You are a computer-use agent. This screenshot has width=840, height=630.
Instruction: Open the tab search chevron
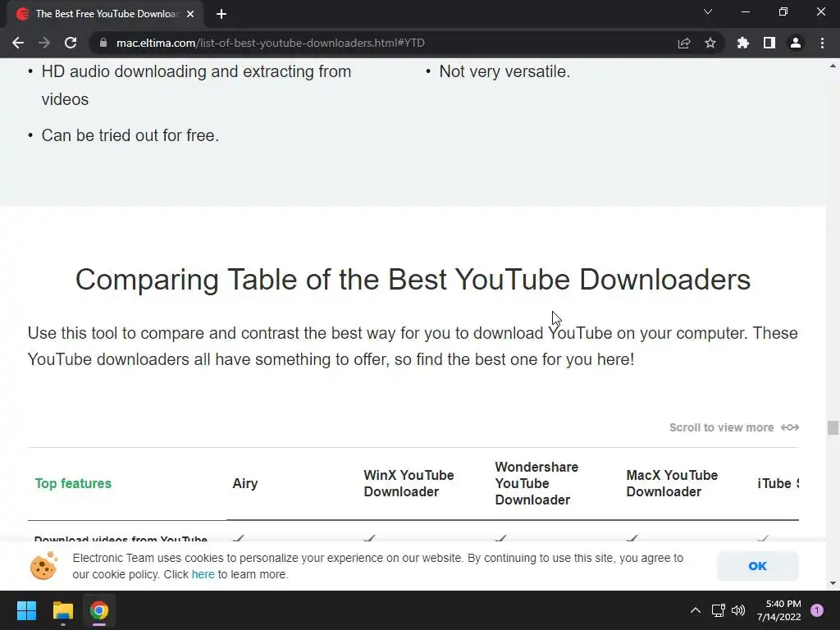[708, 11]
